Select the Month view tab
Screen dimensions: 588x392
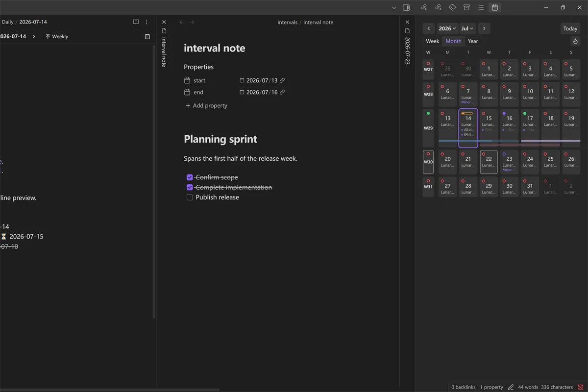click(x=453, y=41)
